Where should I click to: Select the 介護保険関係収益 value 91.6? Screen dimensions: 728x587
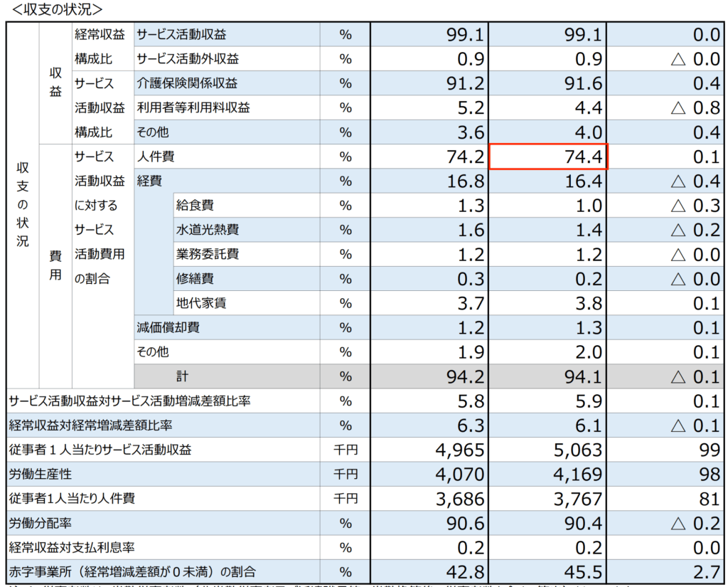coord(547,83)
